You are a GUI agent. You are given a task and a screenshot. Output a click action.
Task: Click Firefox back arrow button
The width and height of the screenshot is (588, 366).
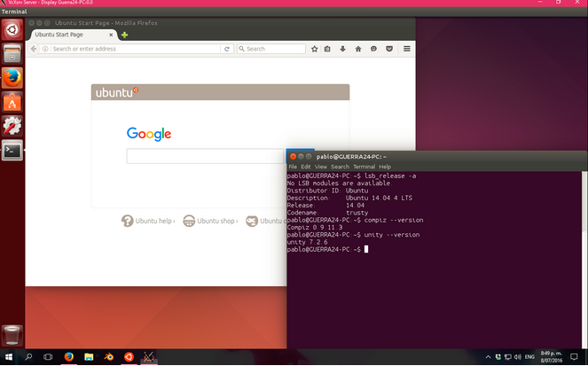click(34, 49)
